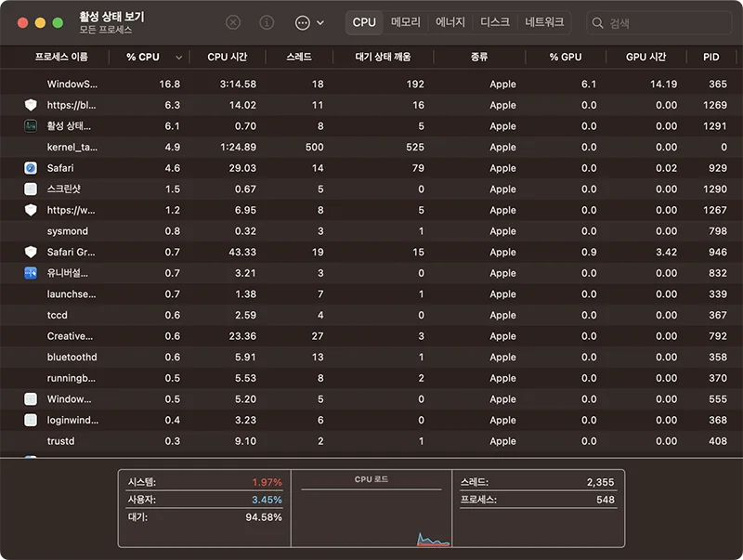Click the 사용자 3.45% statistic
743x560 pixels.
(204, 500)
